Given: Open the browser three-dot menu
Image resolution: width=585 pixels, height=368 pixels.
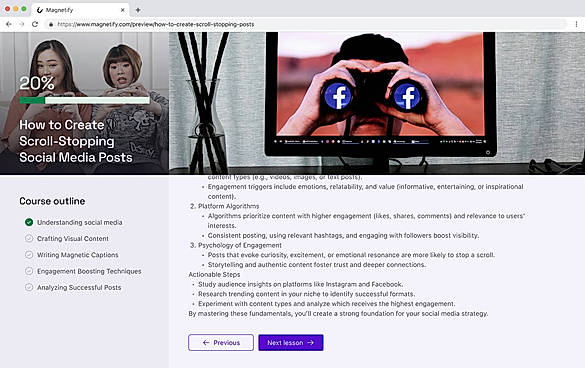Looking at the screenshot, I should click(576, 24).
